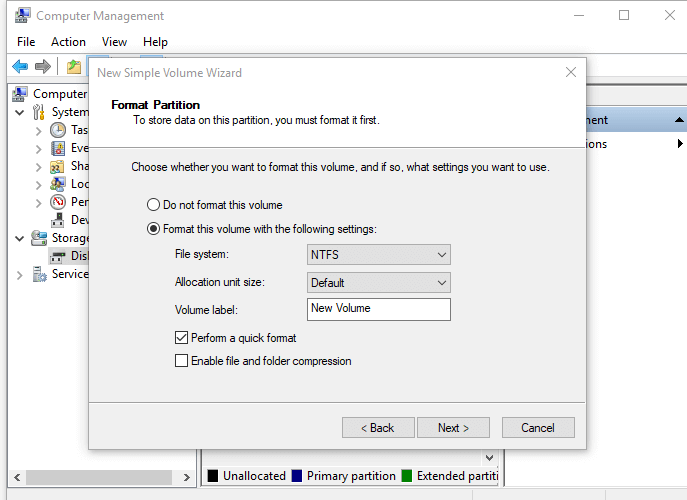Select 'Do not format this volume' option
The width and height of the screenshot is (687, 500).
[154, 205]
